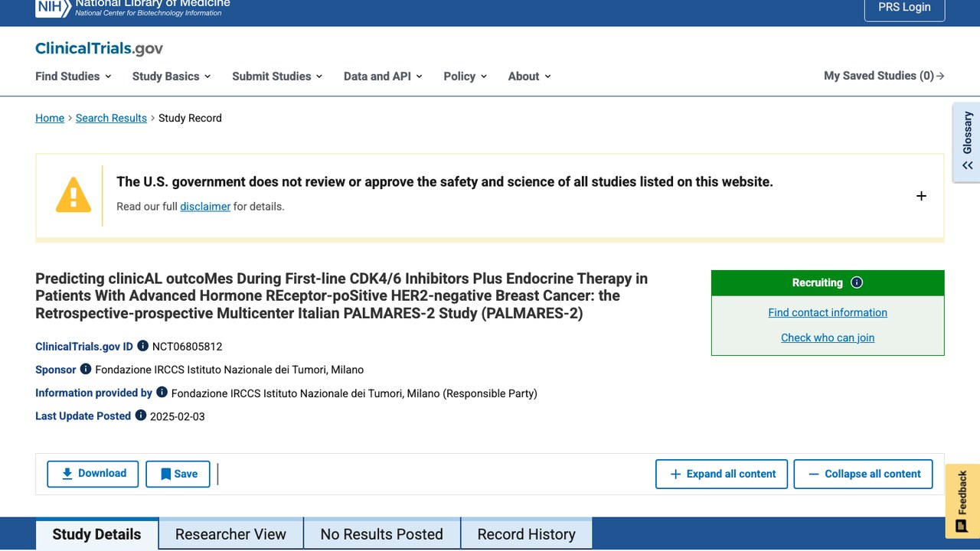Go to Home breadcrumb link
The height and width of the screenshot is (551, 980).
click(50, 118)
